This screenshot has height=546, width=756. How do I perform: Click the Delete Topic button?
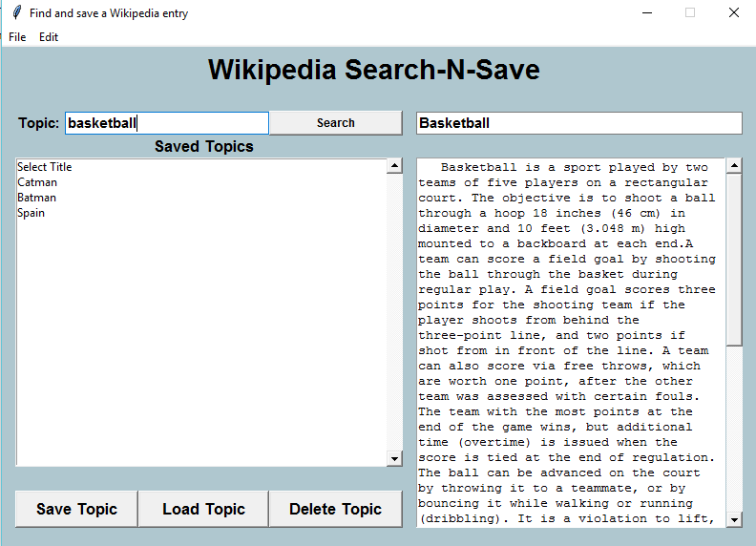pyautogui.click(x=336, y=509)
